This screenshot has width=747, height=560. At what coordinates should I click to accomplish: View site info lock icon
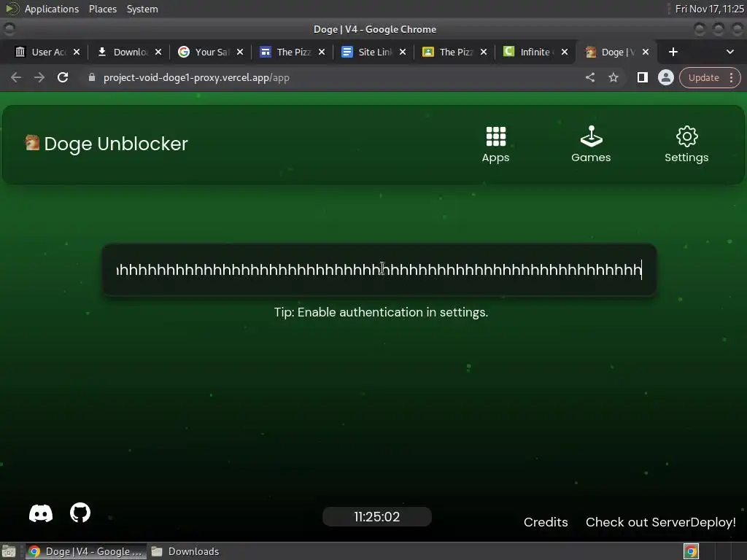click(92, 77)
